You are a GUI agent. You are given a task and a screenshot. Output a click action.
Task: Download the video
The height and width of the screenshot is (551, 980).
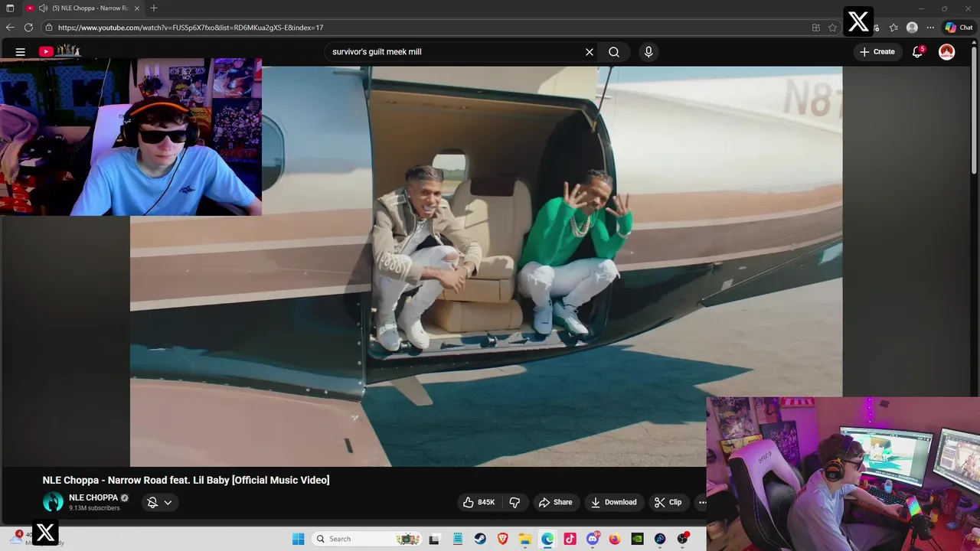(614, 502)
